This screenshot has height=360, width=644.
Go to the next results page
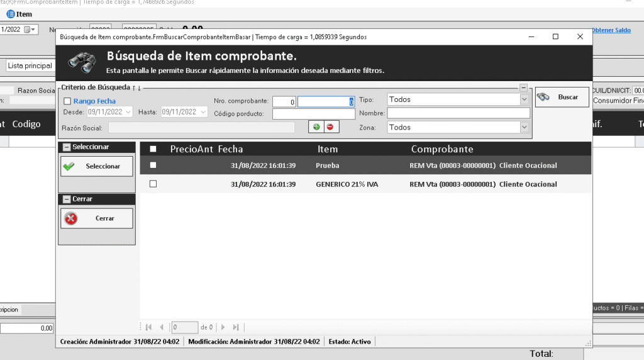coord(223,327)
